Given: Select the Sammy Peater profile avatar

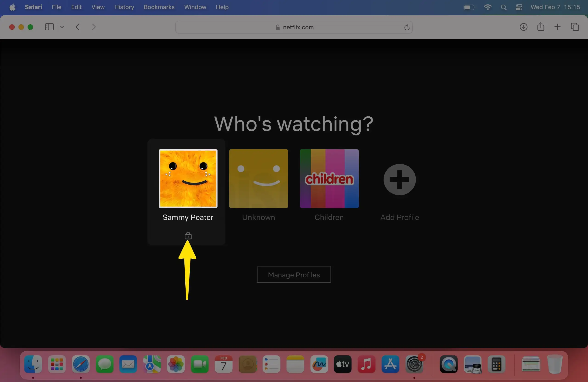Looking at the screenshot, I should 188,179.
